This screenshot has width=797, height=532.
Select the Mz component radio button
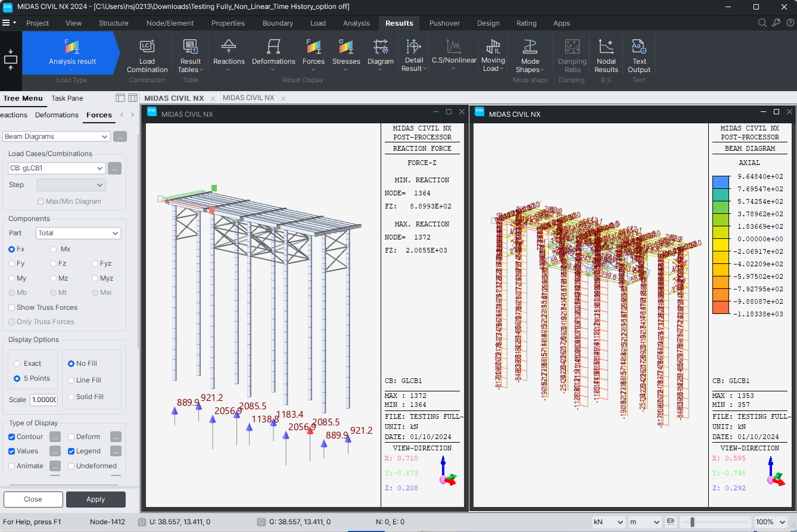coord(54,278)
